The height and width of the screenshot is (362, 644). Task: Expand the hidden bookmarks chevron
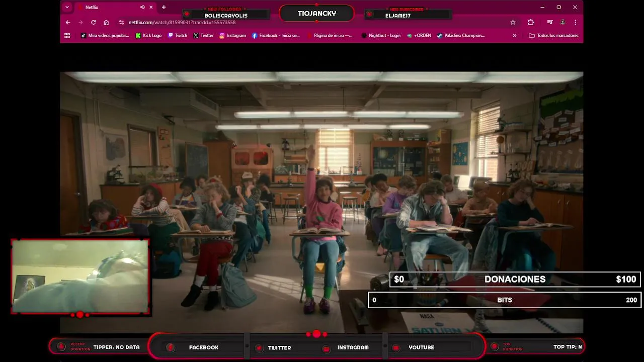(x=514, y=35)
